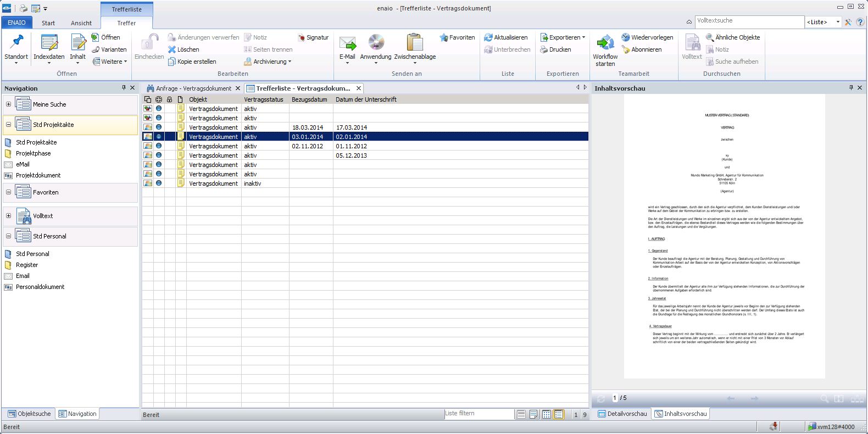This screenshot has width=868, height=434.
Task: Click into the Volltextsuche field
Action: (749, 21)
